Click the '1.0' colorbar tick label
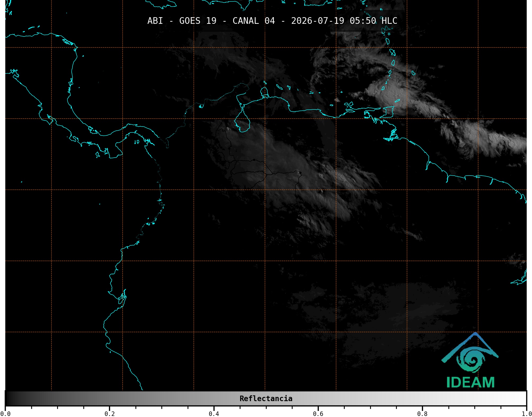This screenshot has width=532, height=417. (x=526, y=414)
